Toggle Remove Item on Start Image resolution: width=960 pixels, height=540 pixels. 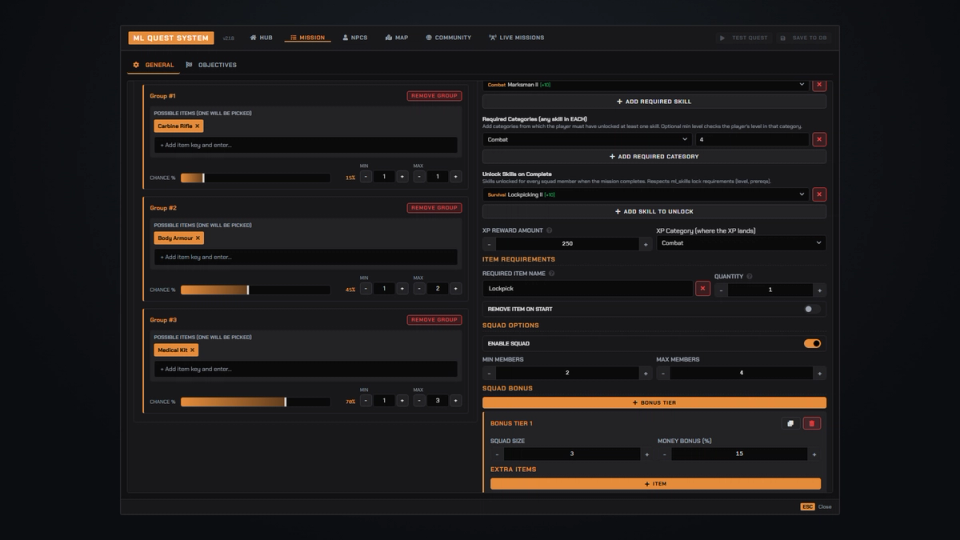pos(812,309)
